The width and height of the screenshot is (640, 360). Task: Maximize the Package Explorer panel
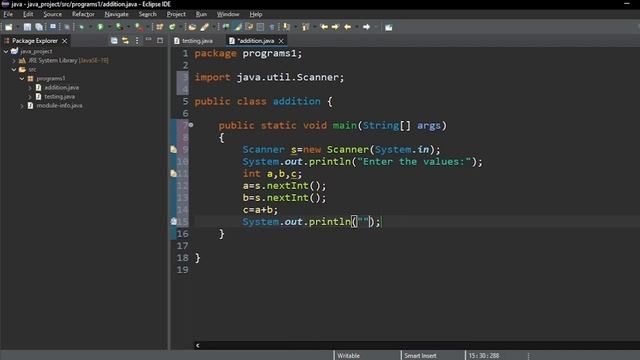(x=160, y=40)
